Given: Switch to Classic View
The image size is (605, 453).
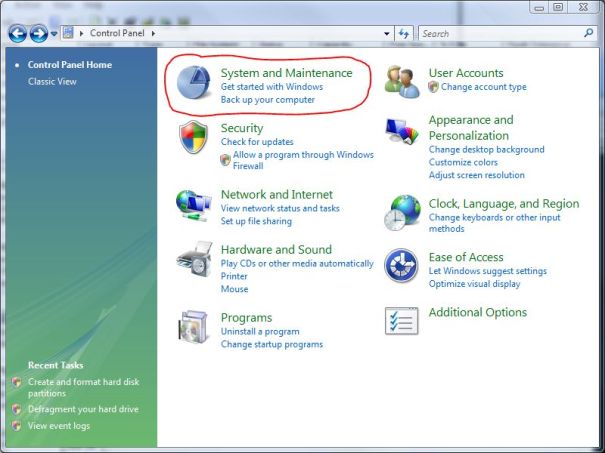Looking at the screenshot, I should click(x=52, y=82).
